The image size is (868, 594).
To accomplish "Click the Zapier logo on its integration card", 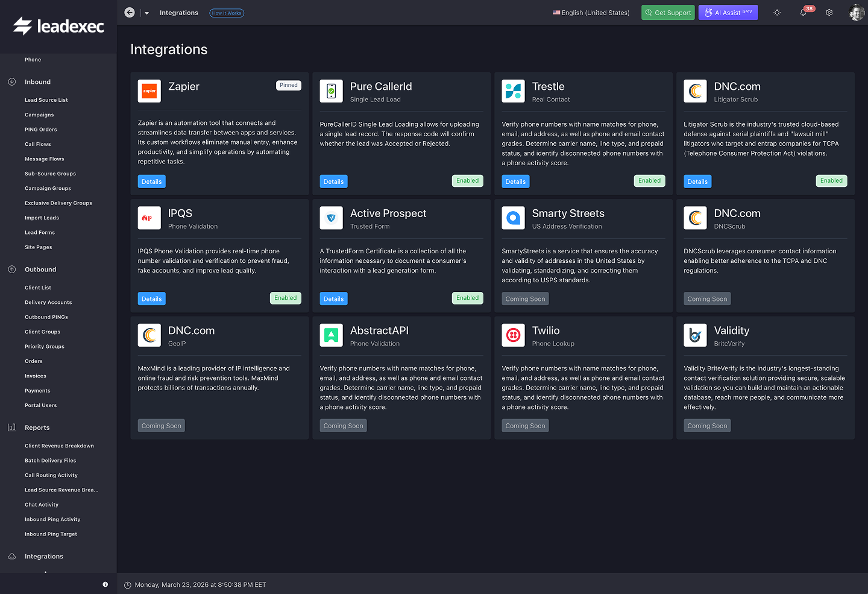I will pos(149,90).
